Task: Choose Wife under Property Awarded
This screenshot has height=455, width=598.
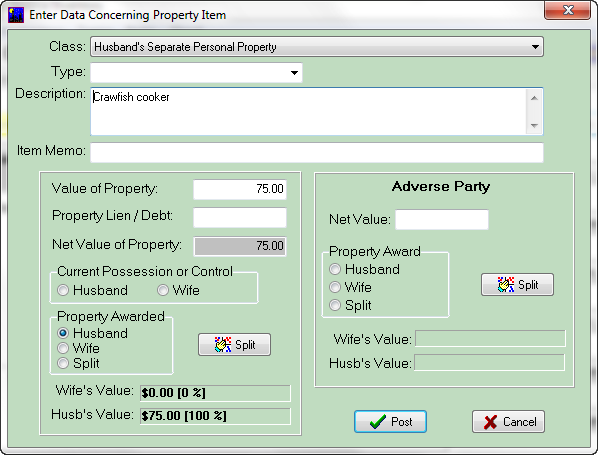Action: click(x=63, y=348)
